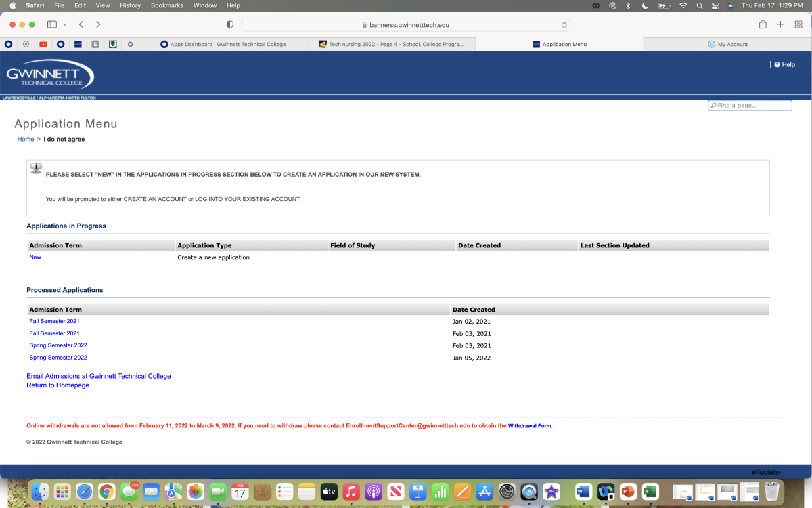Select the Application Menu tab
812x508 pixels.
click(559, 44)
